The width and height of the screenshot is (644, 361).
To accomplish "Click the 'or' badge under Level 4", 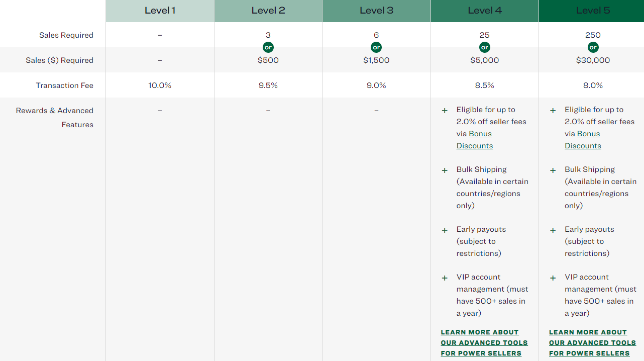I will click(x=485, y=47).
